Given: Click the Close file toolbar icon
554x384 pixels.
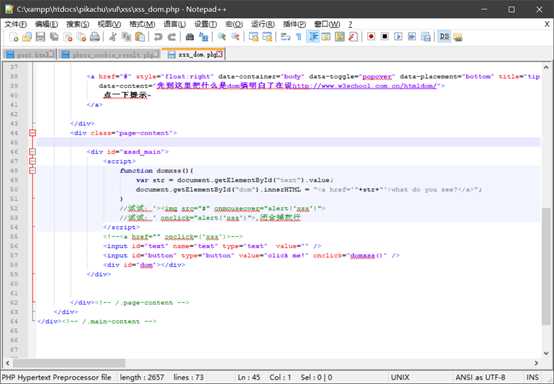Looking at the screenshot, I should click(68, 37).
